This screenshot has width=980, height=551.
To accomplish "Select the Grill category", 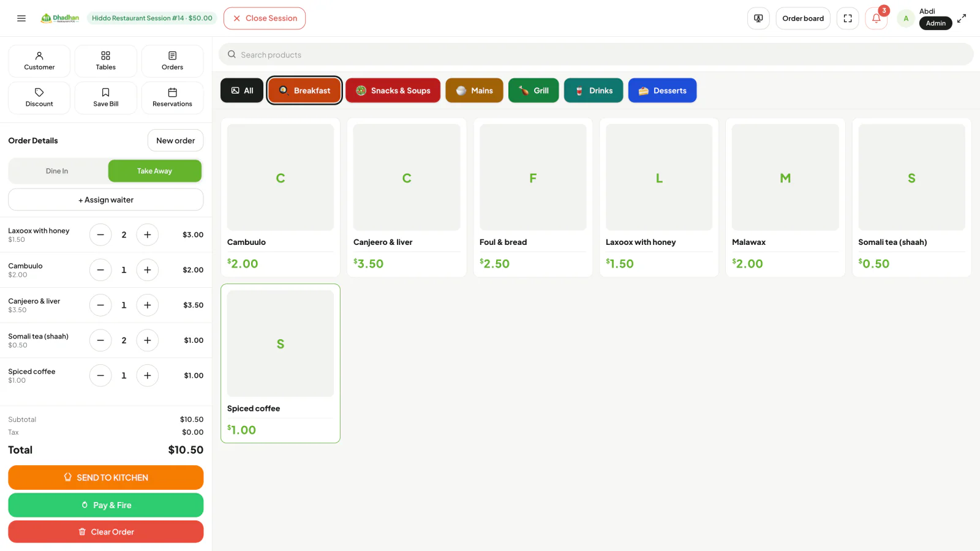I will click(x=533, y=91).
